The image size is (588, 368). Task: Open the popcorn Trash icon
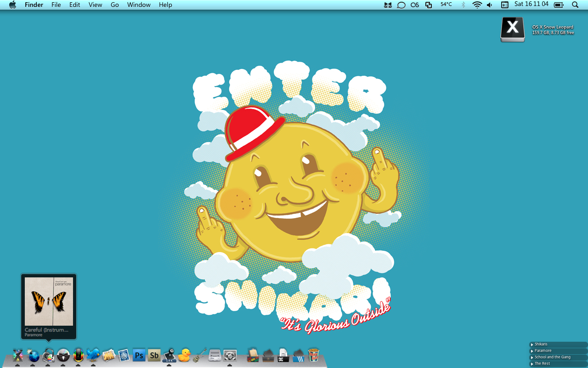pos(314,355)
